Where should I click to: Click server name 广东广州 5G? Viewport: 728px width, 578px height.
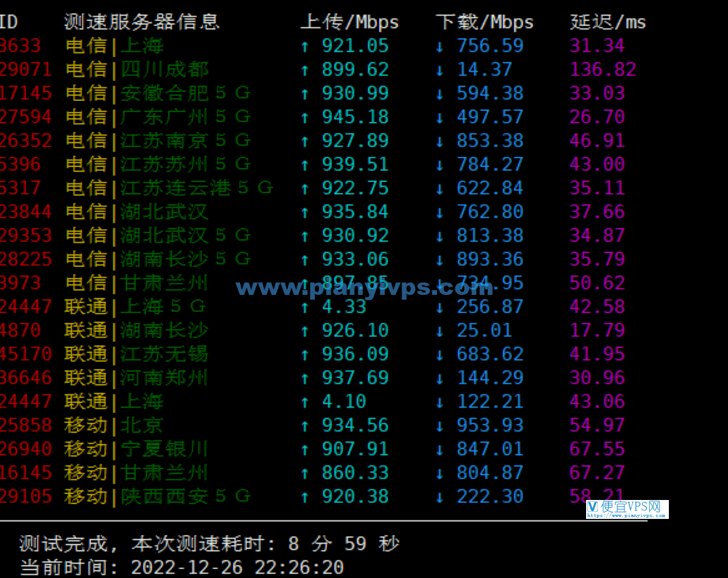(x=186, y=116)
